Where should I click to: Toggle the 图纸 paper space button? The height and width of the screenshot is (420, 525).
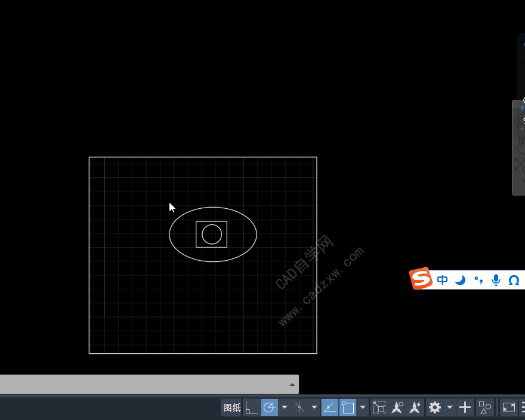[231, 407]
